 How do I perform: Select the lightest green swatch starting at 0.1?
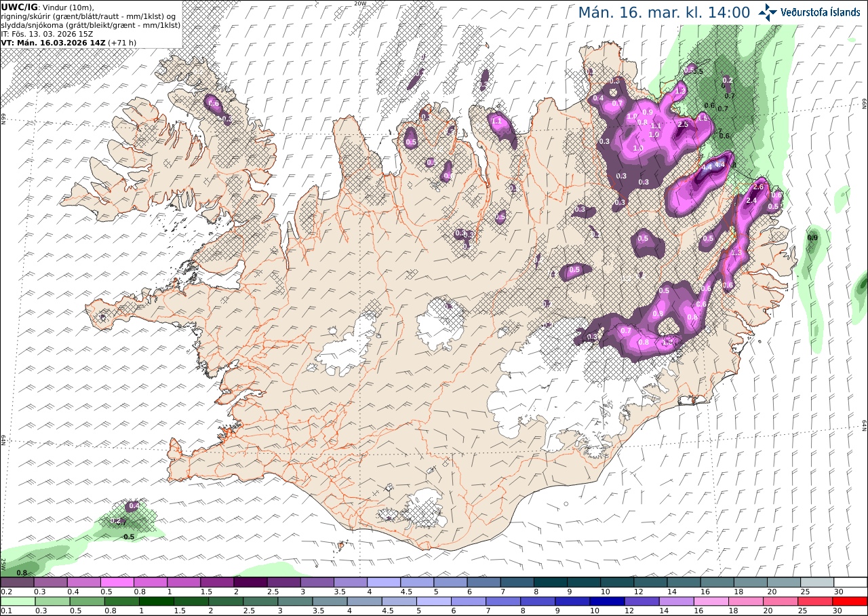[17, 601]
